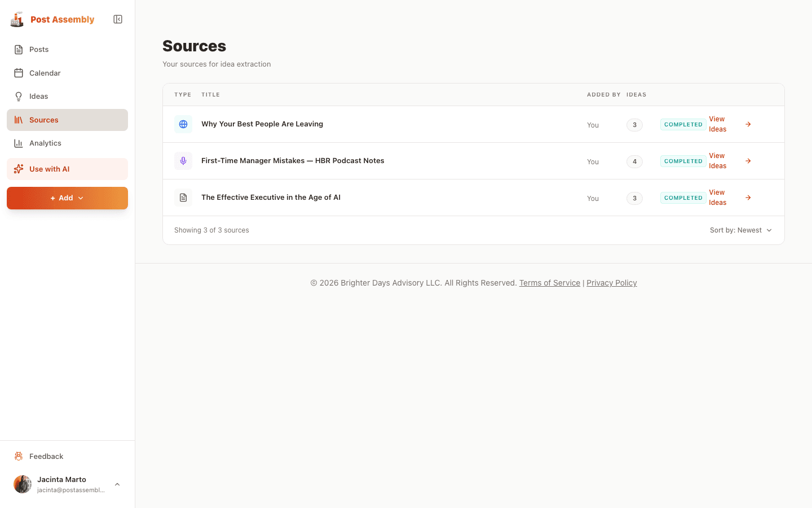The height and width of the screenshot is (508, 812).
Task: Open Analytics from the sidebar
Action: coord(45,143)
